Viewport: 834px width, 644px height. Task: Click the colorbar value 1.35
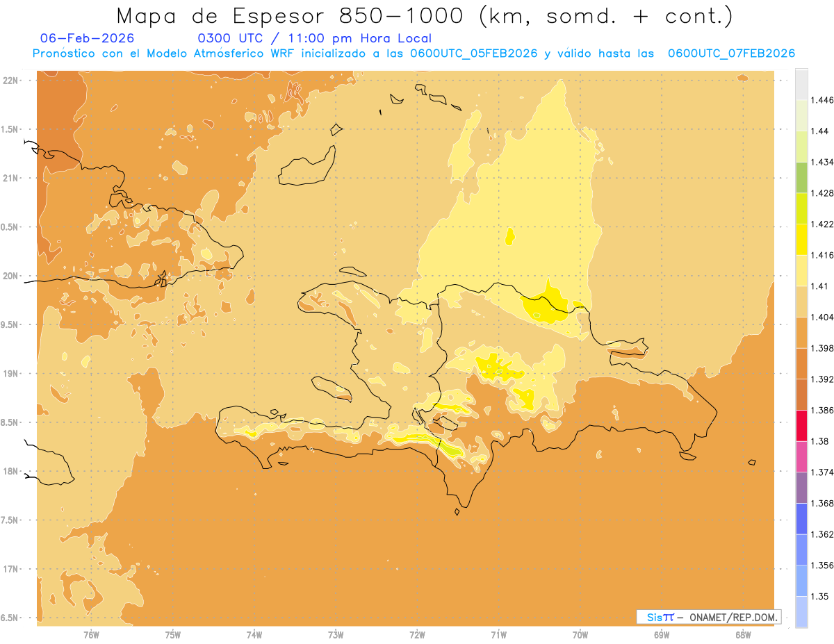point(821,597)
